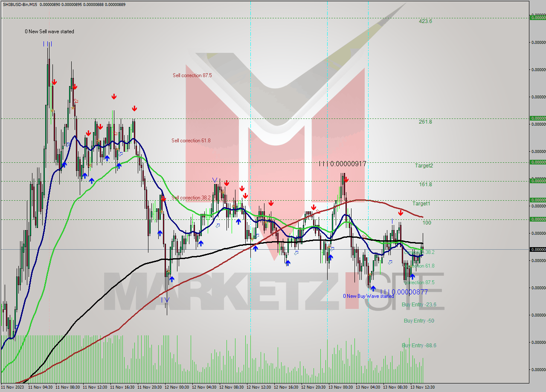Click the green price tag at Target2 level
Viewport: 546px width, 392px height.
pos(537,162)
